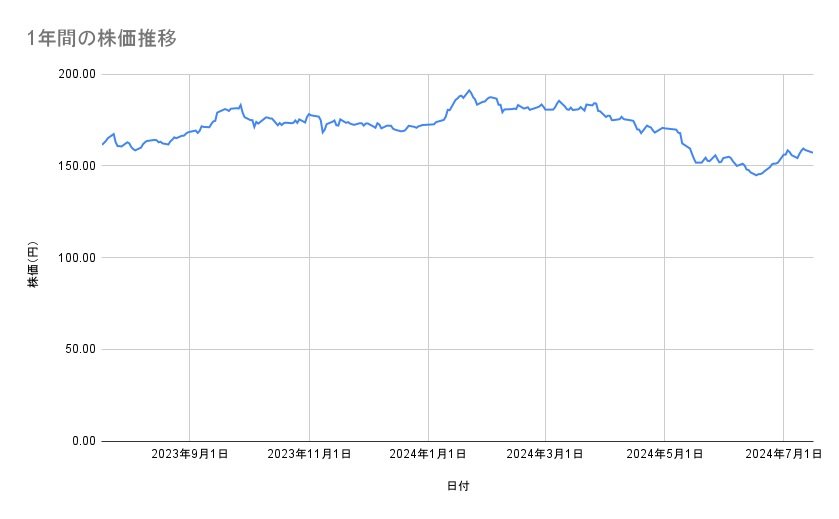This screenshot has height=519, width=839.
Task: Click the sharp dip after 2023年11月1日 gridline
Action: (x=322, y=132)
